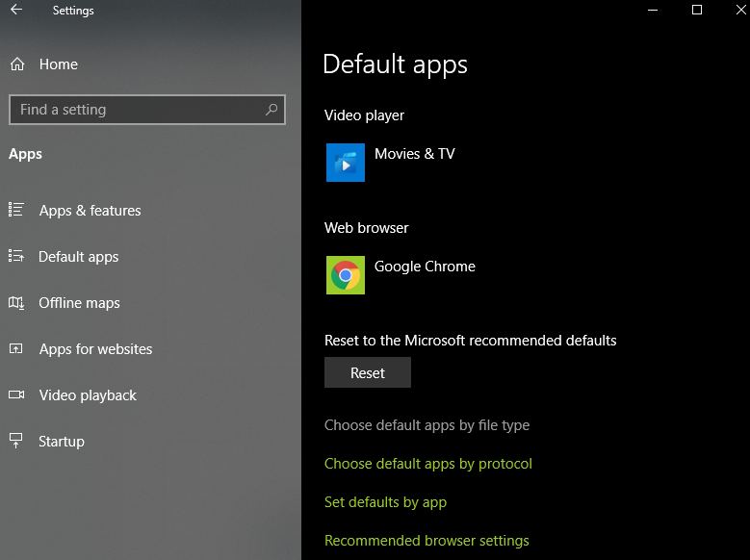
Task: Click the Movies & TV app icon
Action: [346, 163]
